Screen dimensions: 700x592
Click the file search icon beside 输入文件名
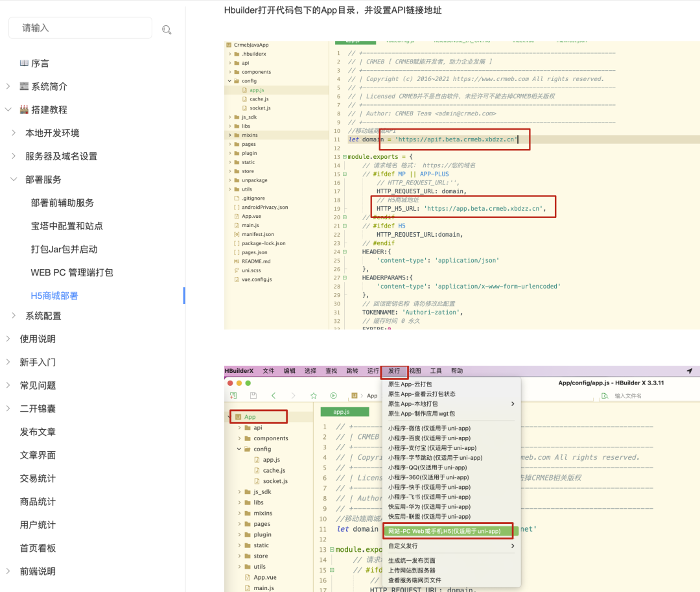605,396
